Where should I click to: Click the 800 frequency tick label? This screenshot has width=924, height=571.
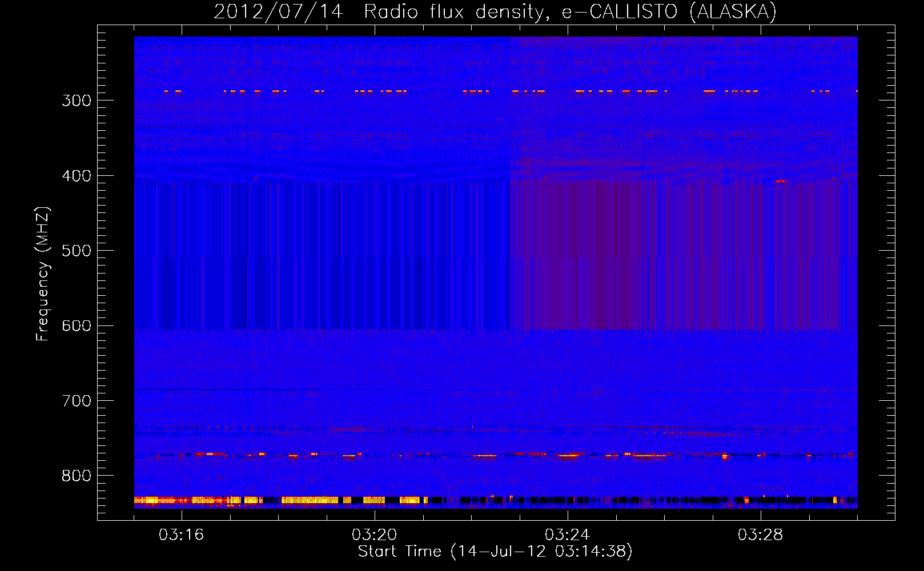pos(77,476)
